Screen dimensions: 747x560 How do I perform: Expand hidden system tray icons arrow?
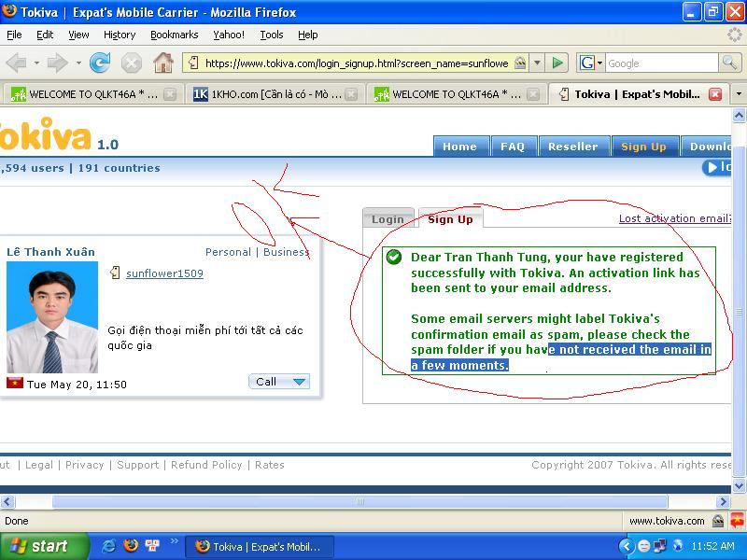(x=627, y=546)
